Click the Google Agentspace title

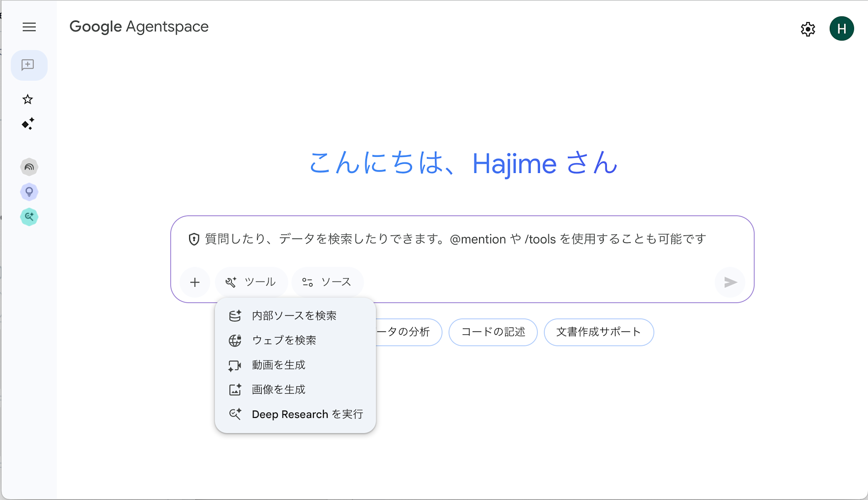tap(139, 27)
